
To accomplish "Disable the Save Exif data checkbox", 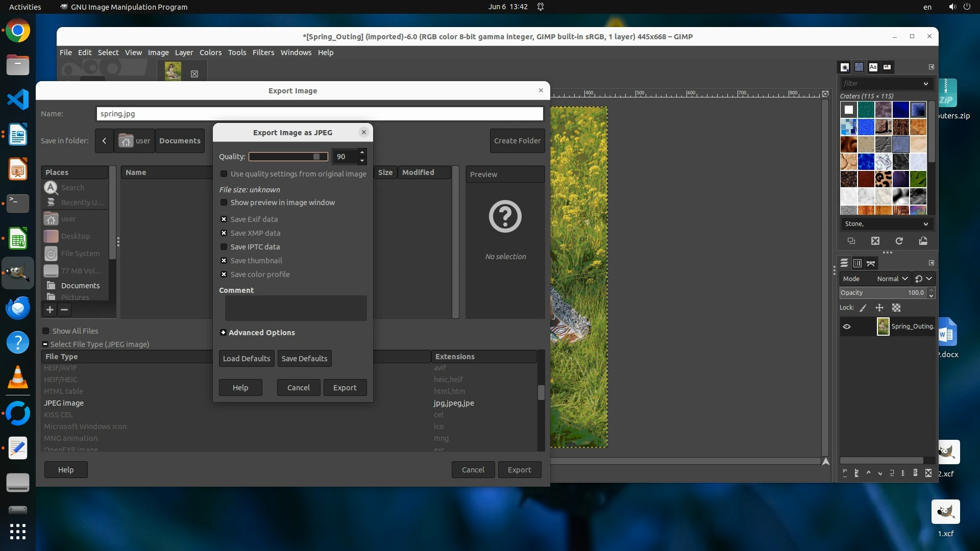I will (x=224, y=219).
